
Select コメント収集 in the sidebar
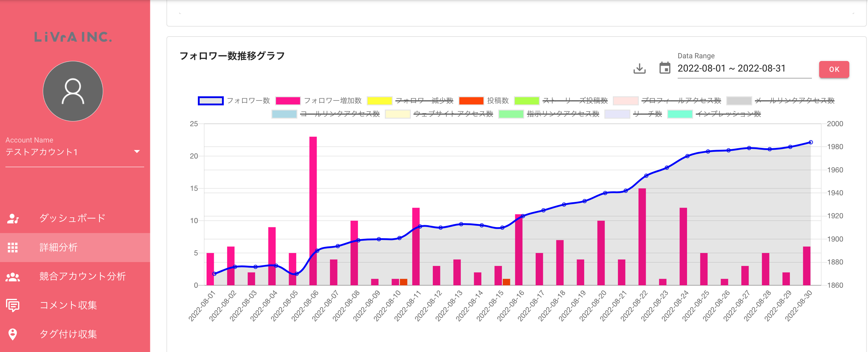click(x=68, y=306)
